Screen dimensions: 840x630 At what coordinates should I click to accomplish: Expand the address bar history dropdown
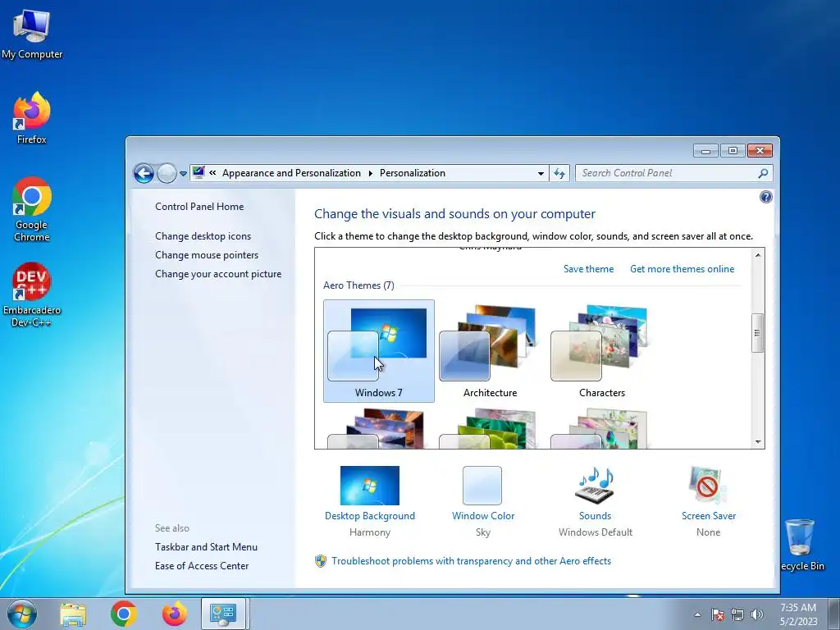(x=541, y=173)
